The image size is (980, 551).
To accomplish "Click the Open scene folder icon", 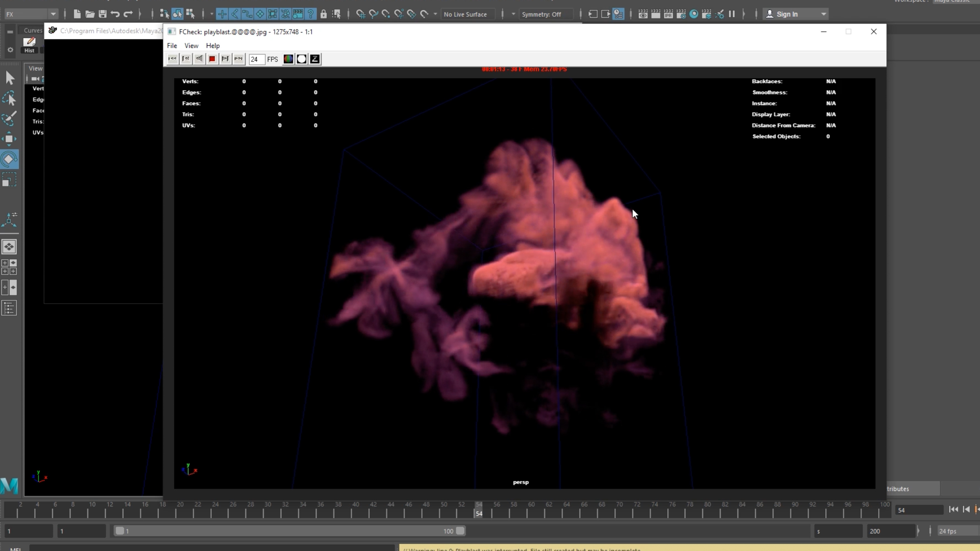I will 90,14.
